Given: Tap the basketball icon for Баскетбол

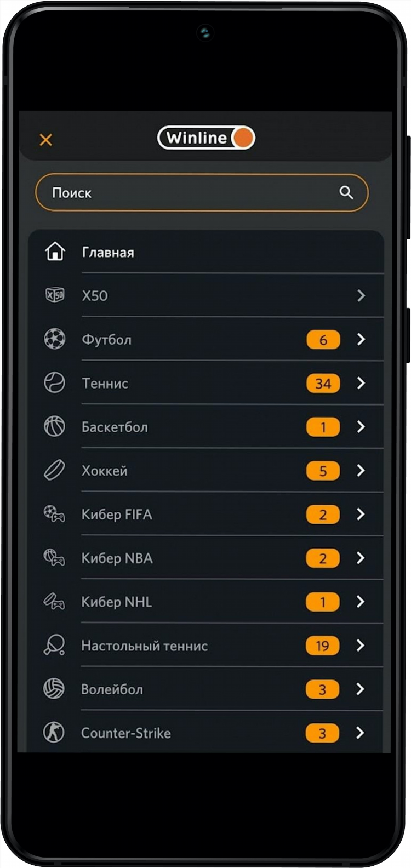Looking at the screenshot, I should click(x=55, y=426).
